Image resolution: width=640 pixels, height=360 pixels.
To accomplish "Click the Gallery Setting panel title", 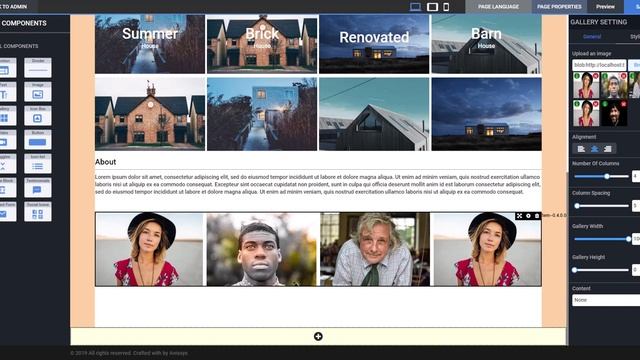I will 598,22.
